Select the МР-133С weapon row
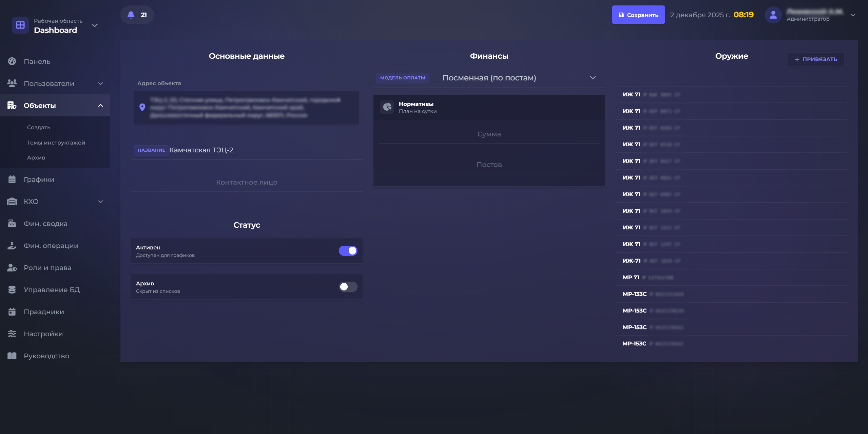 click(x=731, y=294)
